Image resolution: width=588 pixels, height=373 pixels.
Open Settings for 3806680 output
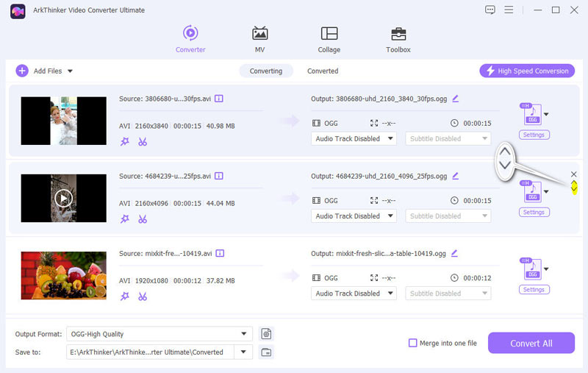coord(534,135)
